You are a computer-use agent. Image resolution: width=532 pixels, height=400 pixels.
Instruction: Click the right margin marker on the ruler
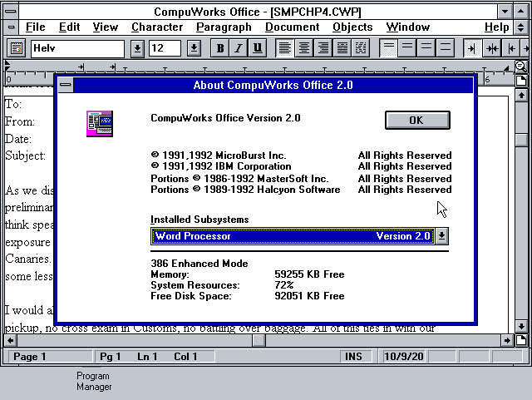coord(506,69)
